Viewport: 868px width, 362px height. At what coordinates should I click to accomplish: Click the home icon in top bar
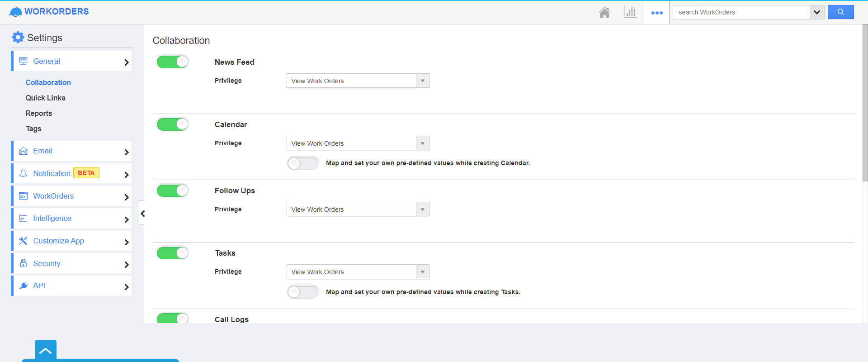click(604, 12)
